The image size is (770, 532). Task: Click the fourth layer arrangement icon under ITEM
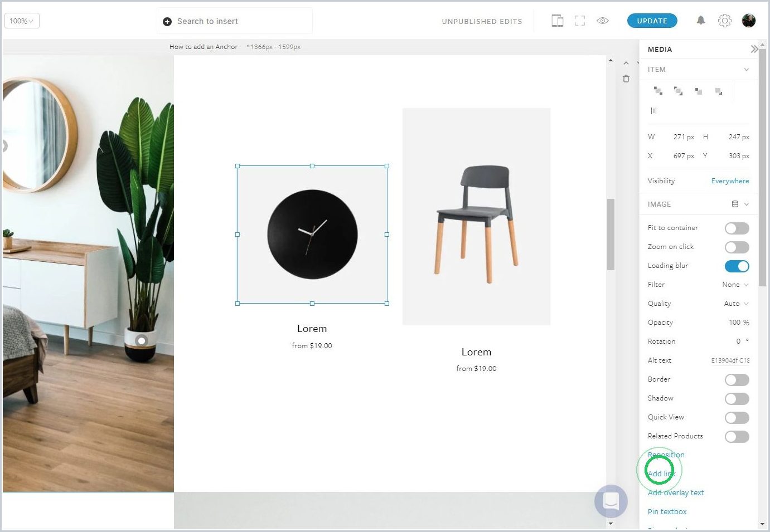coord(719,91)
